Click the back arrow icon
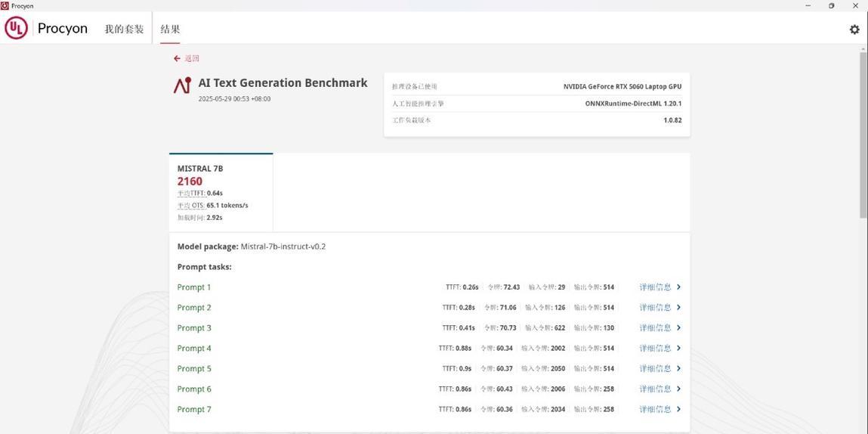 coord(177,58)
